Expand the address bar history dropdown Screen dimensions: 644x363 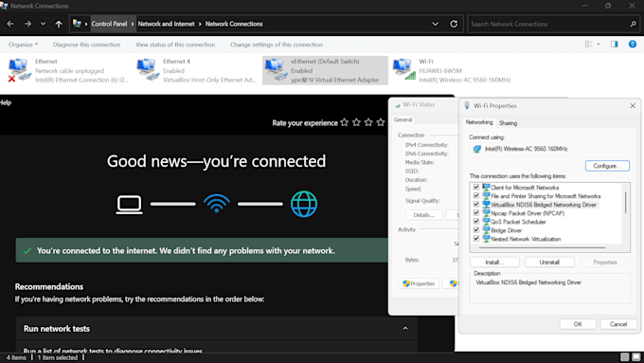tap(435, 24)
